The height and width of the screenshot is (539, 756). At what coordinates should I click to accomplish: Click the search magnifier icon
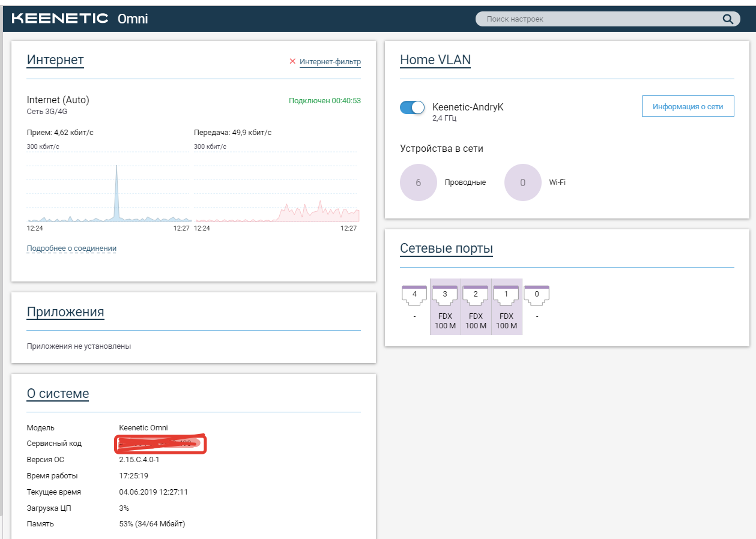point(727,19)
